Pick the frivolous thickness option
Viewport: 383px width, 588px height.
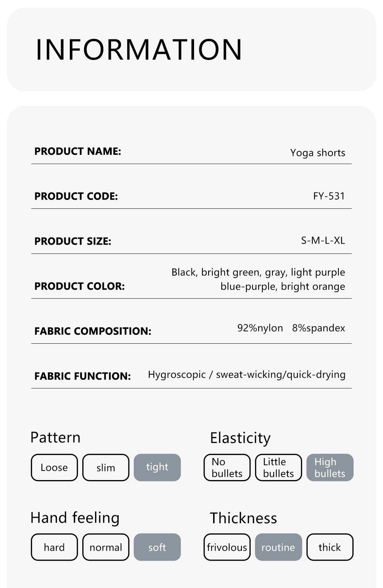(x=227, y=547)
